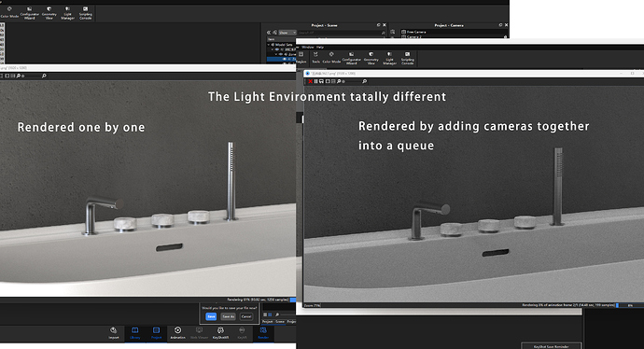Click the Render icon in bottom toolbar

263,332
